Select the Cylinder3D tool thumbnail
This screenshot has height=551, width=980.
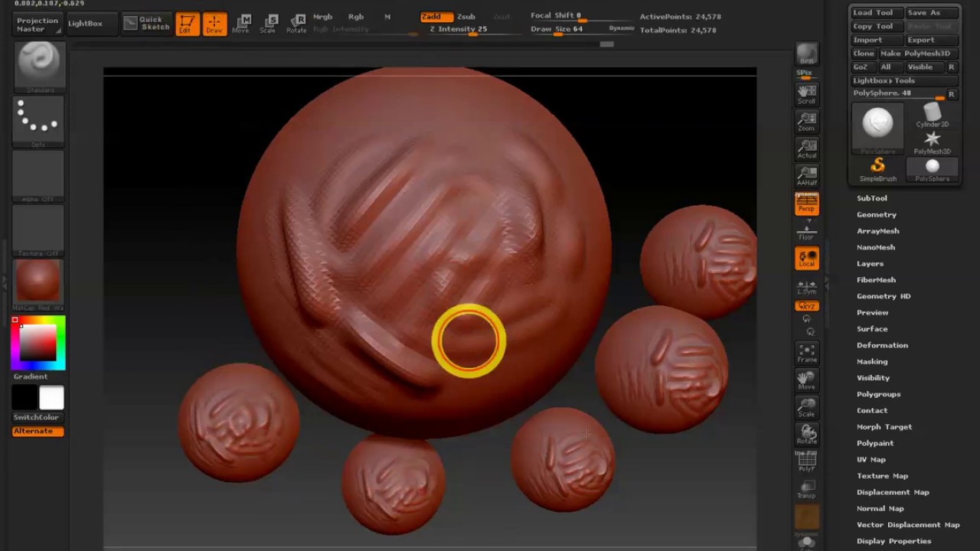932,115
